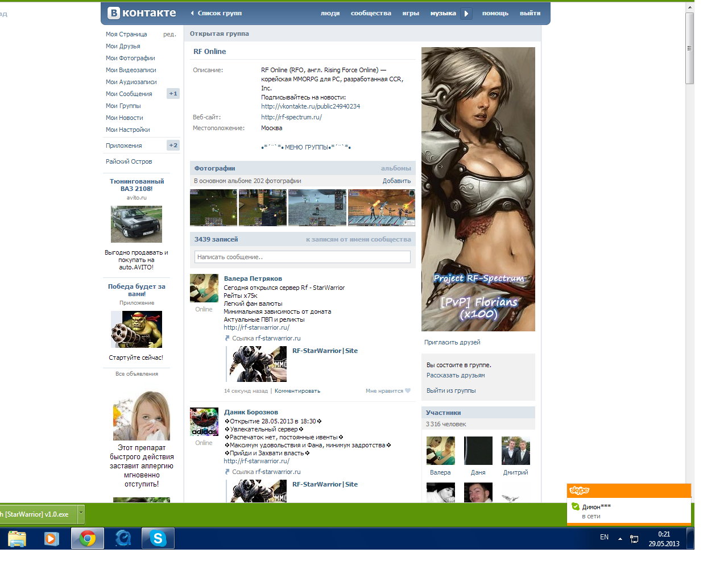Open Мои Фотографии

pyautogui.click(x=130, y=58)
